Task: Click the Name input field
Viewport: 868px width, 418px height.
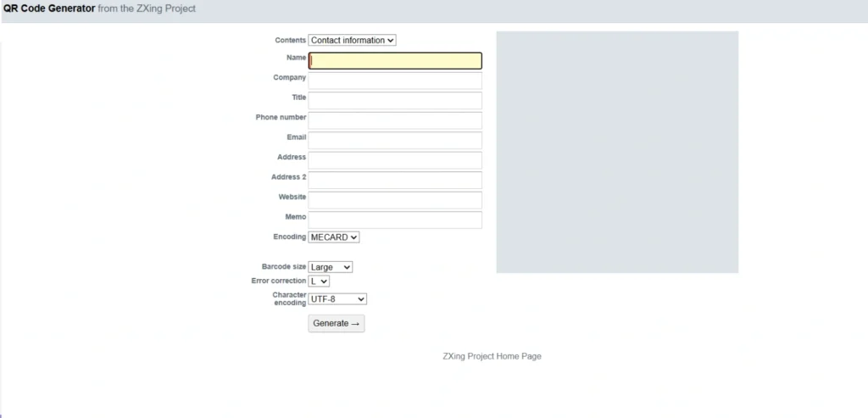Action: pos(395,61)
